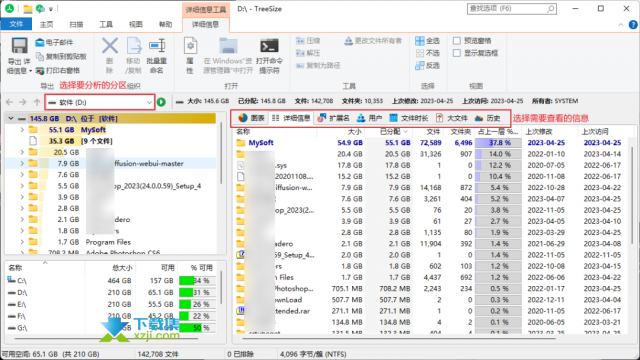
Task: Open the 文件 menu in ribbon
Action: 16,24
